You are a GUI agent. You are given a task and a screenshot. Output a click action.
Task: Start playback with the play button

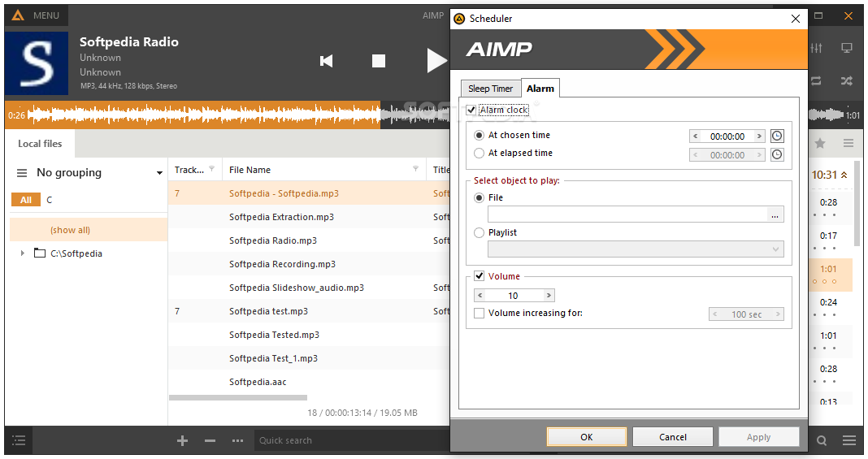point(436,61)
